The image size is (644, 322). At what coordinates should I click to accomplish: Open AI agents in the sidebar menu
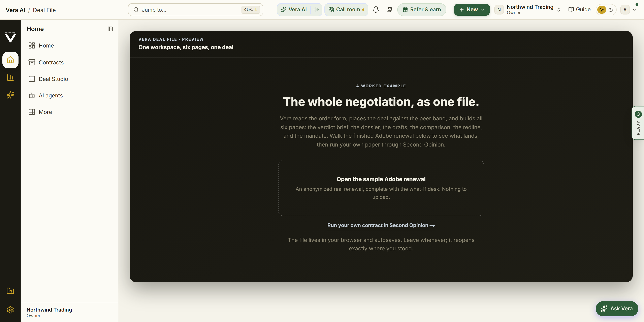pyautogui.click(x=69, y=96)
